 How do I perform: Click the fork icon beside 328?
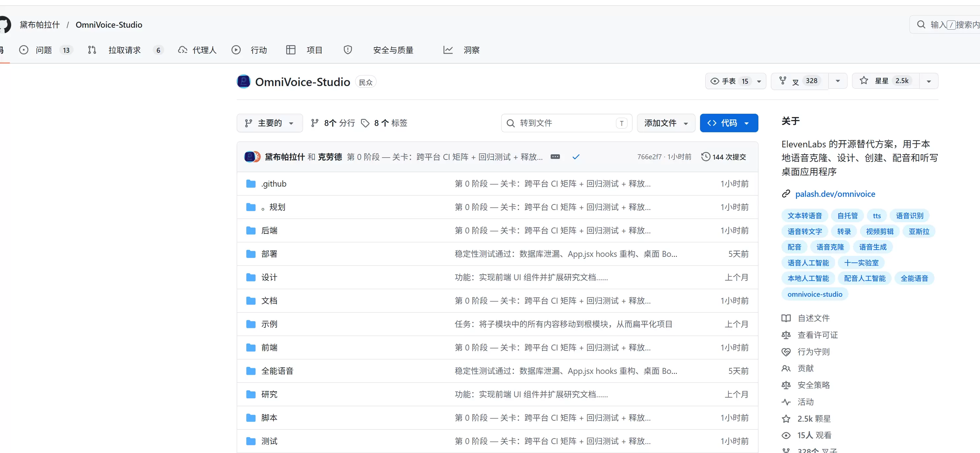click(x=782, y=81)
